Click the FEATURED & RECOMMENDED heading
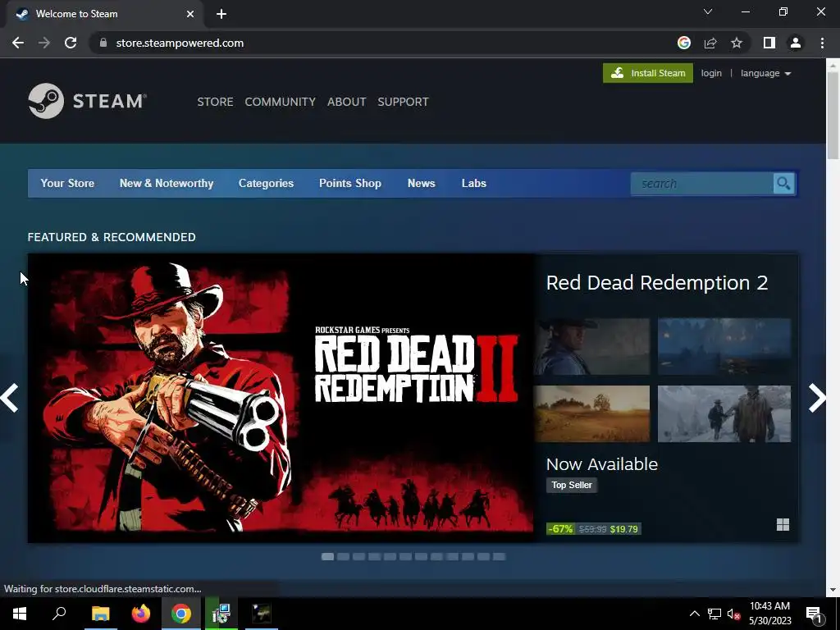840x630 pixels. click(x=112, y=237)
